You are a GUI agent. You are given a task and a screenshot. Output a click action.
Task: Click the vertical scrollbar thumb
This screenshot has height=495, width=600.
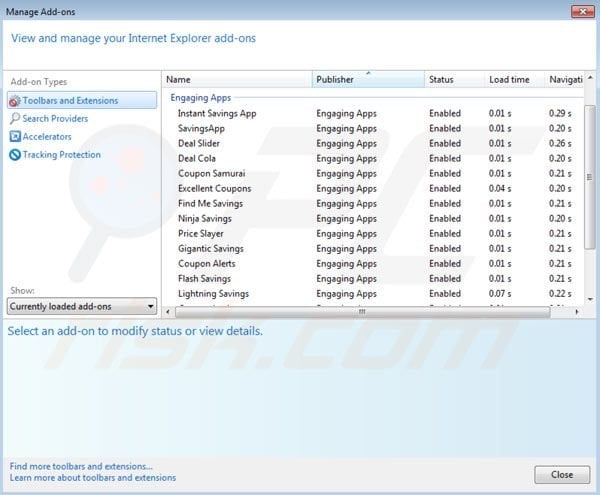click(x=590, y=177)
